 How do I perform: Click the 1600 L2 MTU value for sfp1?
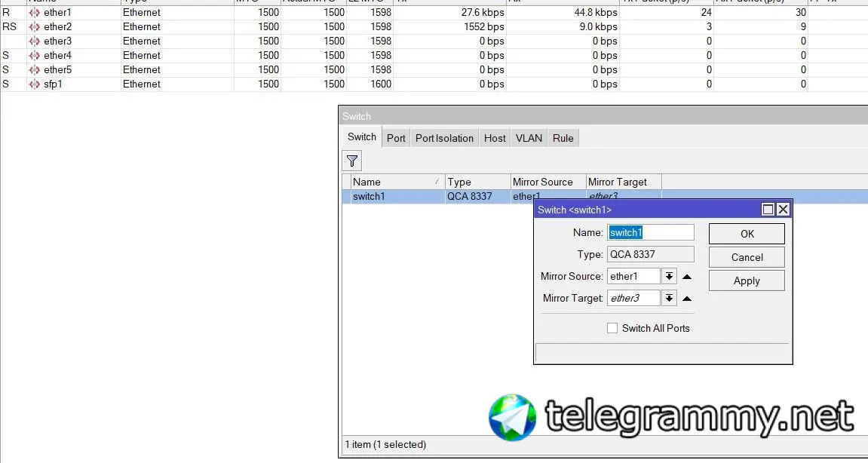click(x=380, y=84)
